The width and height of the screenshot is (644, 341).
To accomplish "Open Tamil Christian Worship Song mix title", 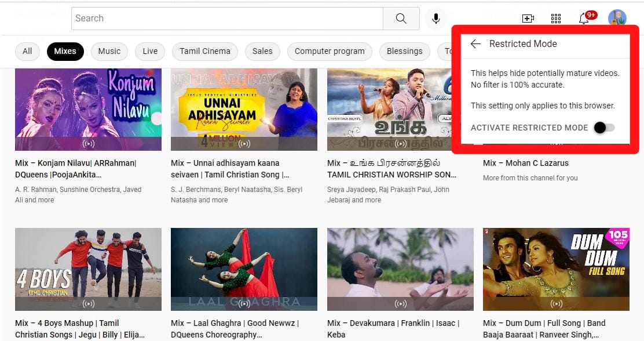I will [392, 169].
